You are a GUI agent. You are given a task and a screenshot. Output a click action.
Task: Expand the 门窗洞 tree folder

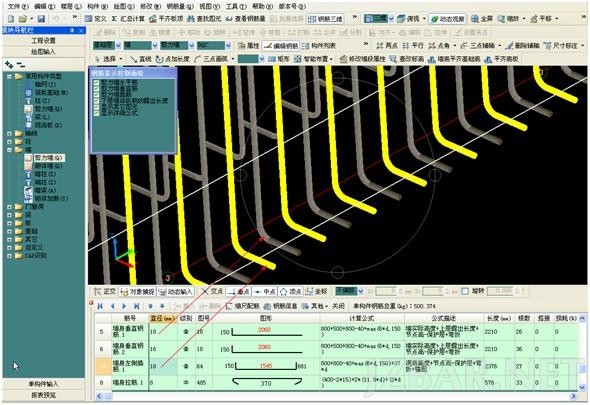coord(9,207)
